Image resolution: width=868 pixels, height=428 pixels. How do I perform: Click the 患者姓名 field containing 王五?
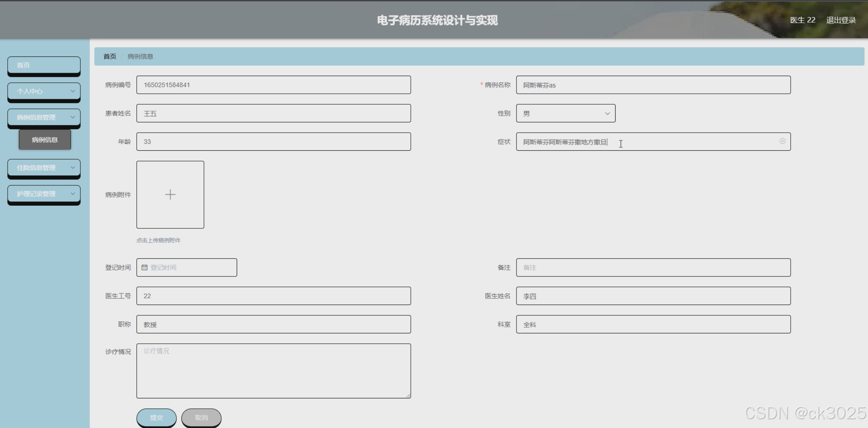(x=274, y=113)
